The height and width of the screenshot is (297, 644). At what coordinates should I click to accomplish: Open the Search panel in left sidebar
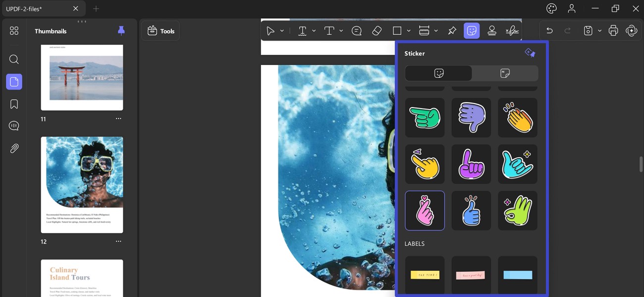pyautogui.click(x=14, y=59)
